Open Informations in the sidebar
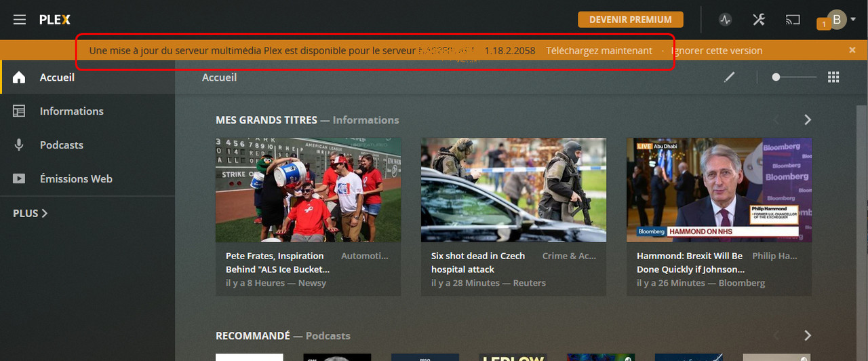Viewport: 868px width, 361px height. tap(87, 111)
